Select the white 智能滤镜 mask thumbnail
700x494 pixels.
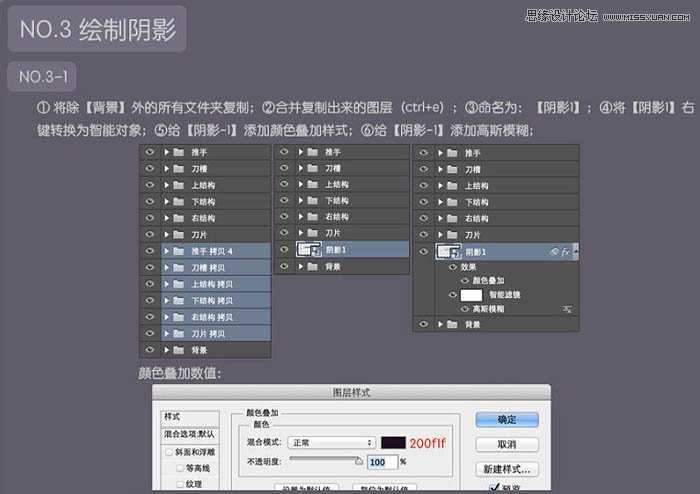tap(471, 295)
